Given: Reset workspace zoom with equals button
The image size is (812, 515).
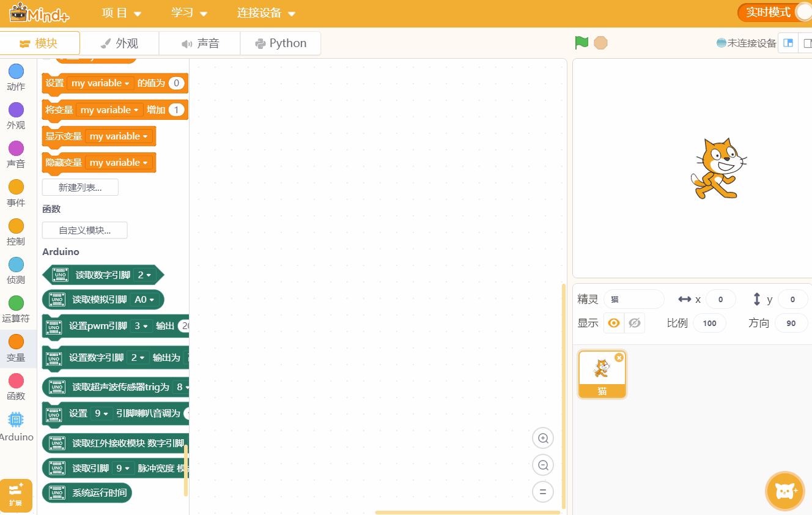Looking at the screenshot, I should pos(542,492).
